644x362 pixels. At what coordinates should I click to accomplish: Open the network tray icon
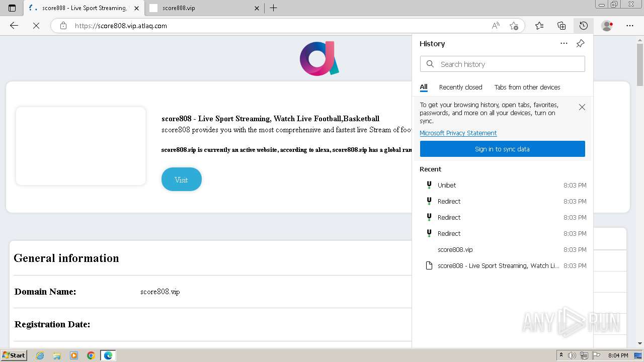coord(584,355)
